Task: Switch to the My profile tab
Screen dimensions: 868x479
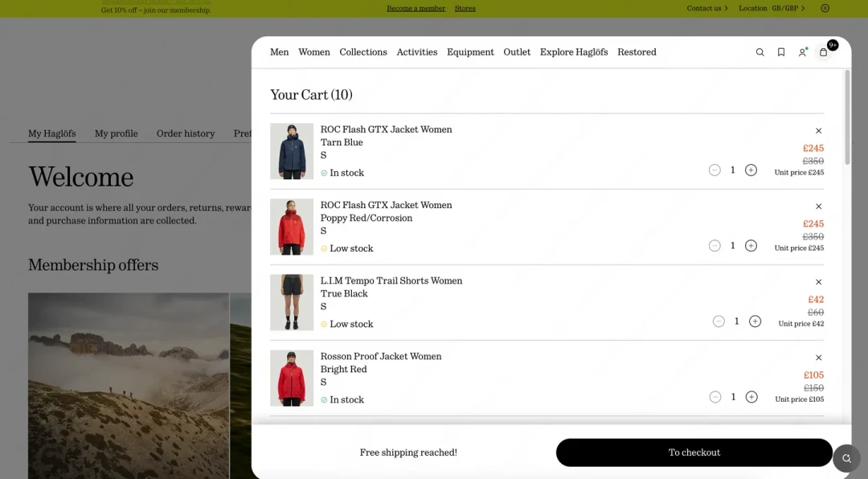Action: pyautogui.click(x=117, y=133)
